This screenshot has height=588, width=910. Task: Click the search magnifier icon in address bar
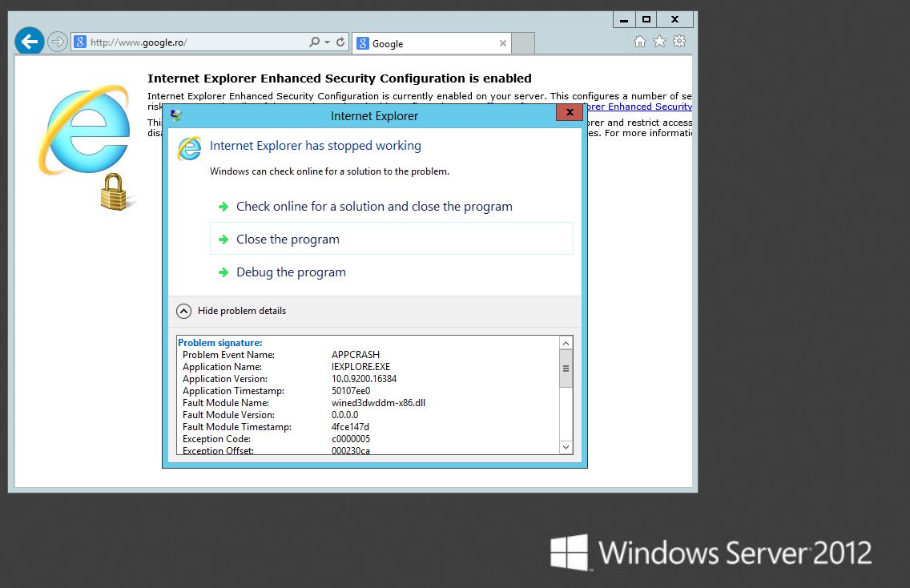tap(314, 42)
